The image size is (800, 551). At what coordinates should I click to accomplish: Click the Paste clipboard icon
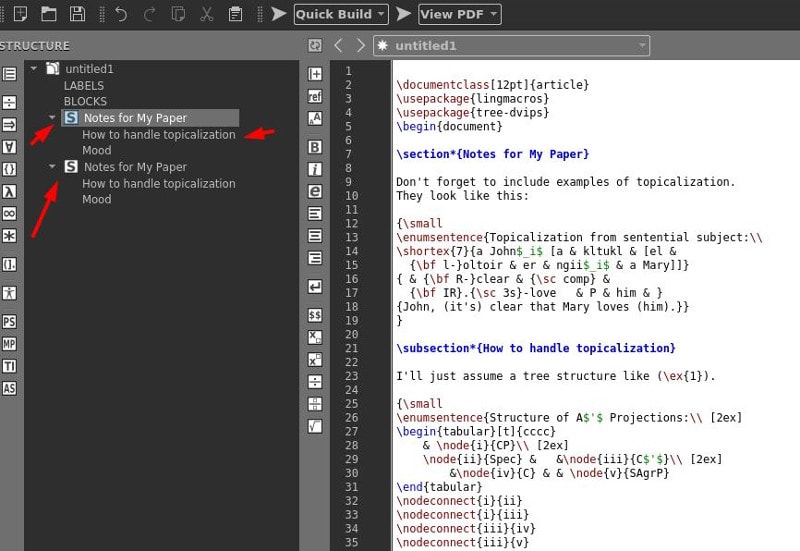pos(236,14)
